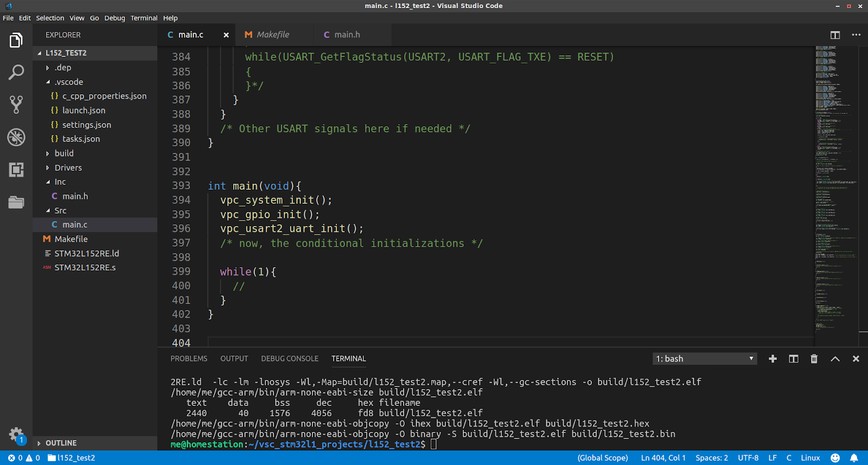This screenshot has height=465, width=868.
Task: Add a new terminal with plus icon
Action: click(x=773, y=359)
